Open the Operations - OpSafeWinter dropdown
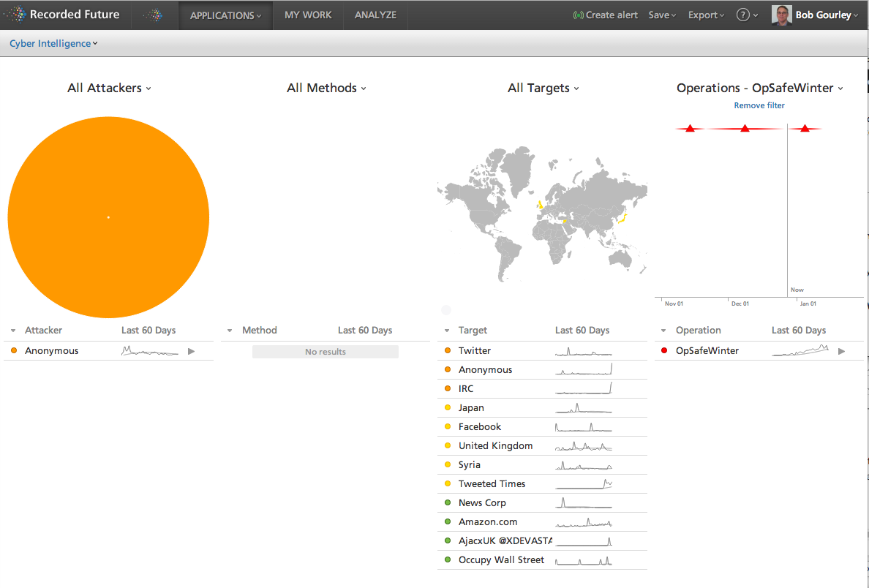The height and width of the screenshot is (588, 869). (x=760, y=88)
